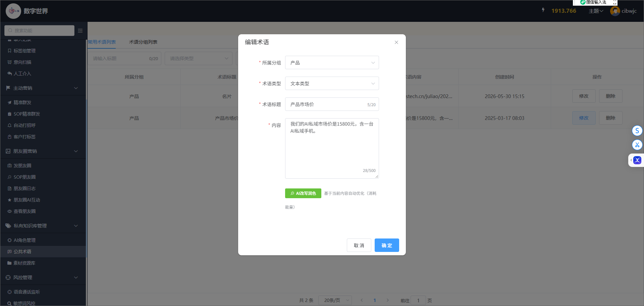The image size is (644, 306).
Task: Click into the 内容 text area
Action: (x=332, y=148)
